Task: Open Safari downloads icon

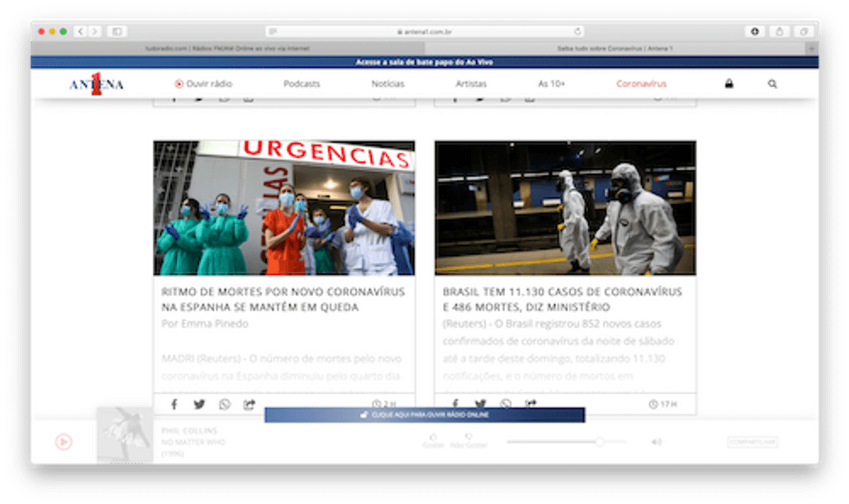Action: [755, 32]
